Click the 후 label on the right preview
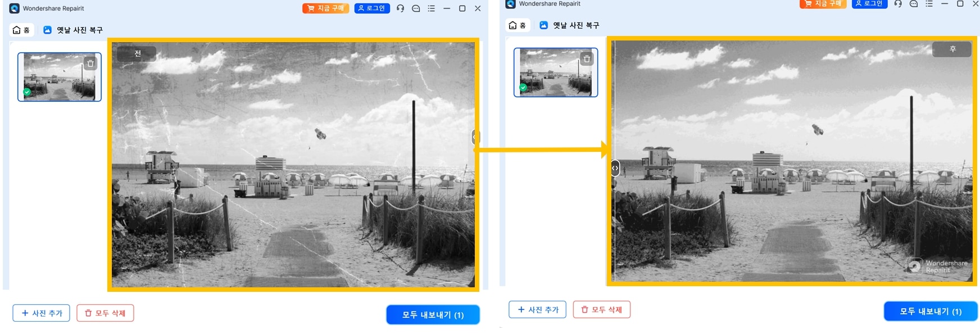This screenshot has height=334, width=980. coord(952,49)
